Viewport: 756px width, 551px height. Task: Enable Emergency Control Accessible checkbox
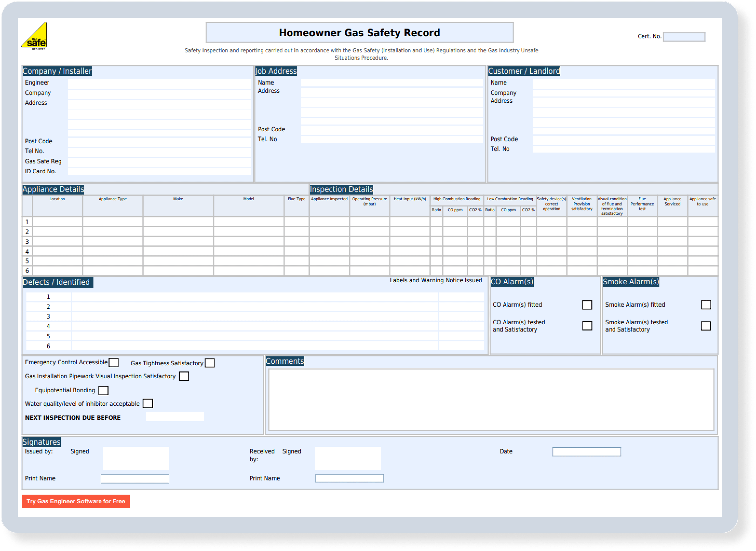pos(114,363)
